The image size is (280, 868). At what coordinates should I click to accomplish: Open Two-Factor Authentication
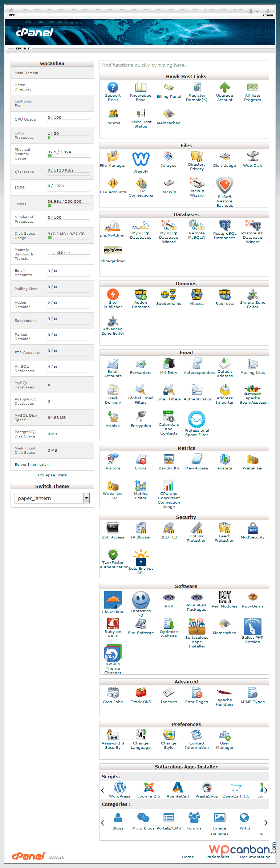pyautogui.click(x=113, y=554)
